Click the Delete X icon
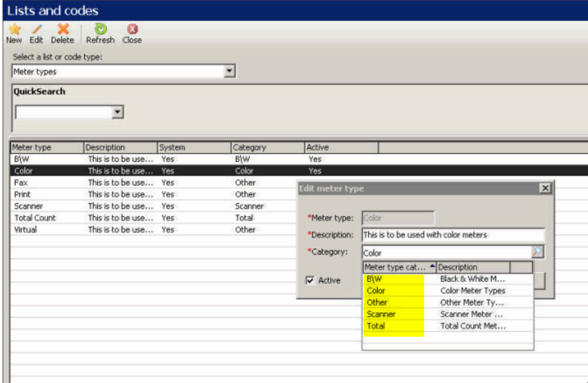The image size is (588, 383). coord(63,29)
